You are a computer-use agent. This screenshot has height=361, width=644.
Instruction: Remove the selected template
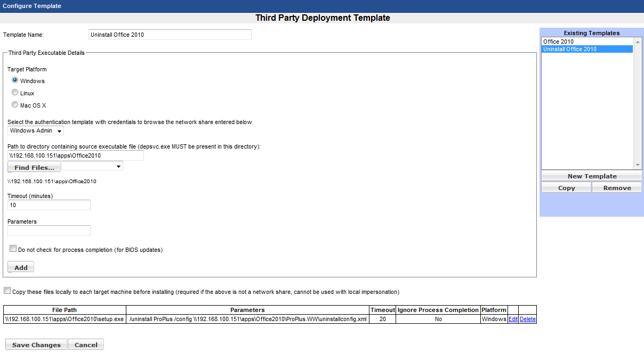pos(617,187)
